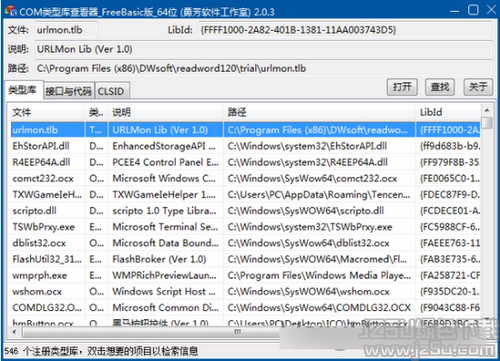Switch to the 类型库 tab
Screen dimensions: 500x361
(23, 90)
